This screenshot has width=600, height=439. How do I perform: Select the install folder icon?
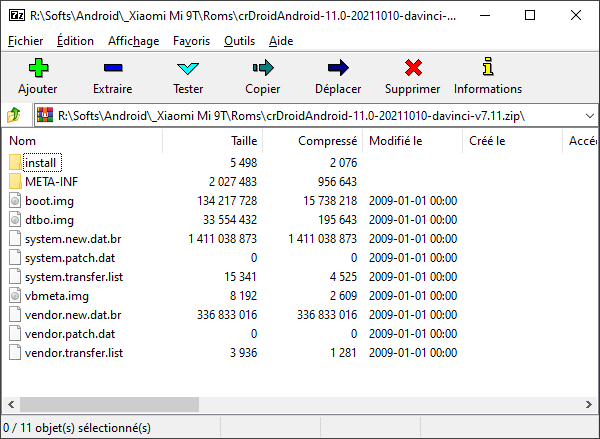point(15,162)
